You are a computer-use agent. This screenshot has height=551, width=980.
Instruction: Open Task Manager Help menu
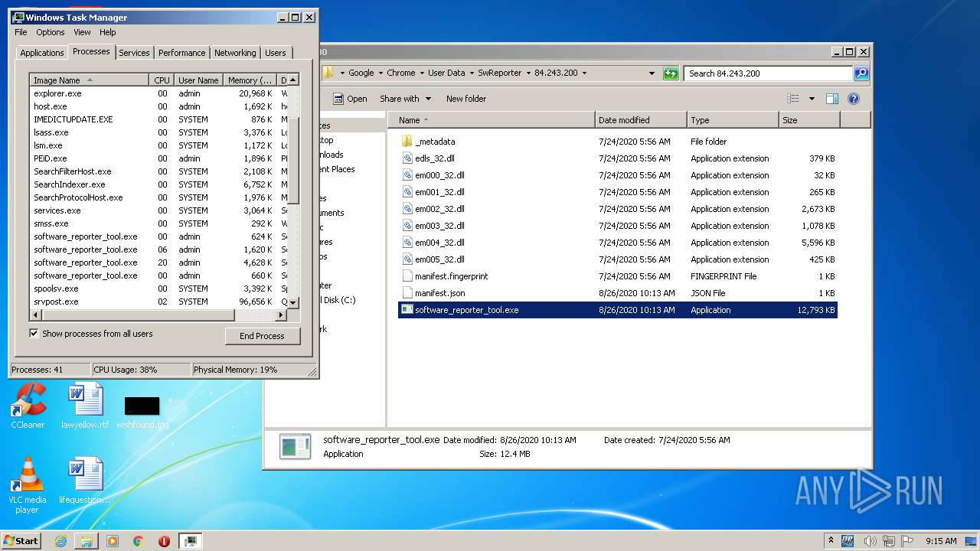108,32
